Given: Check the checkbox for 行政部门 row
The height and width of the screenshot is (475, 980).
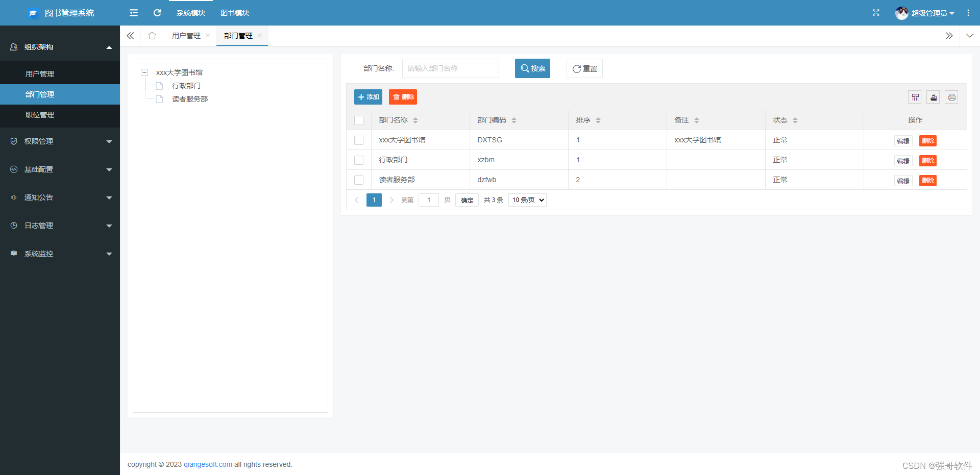Looking at the screenshot, I should (359, 160).
